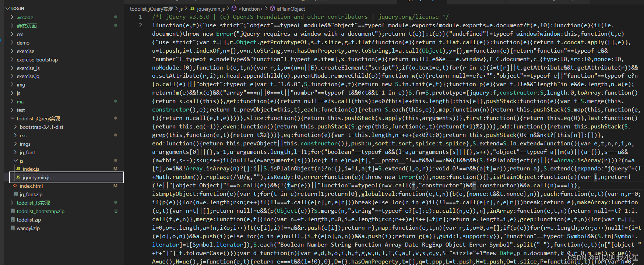Screen dimensions: 644x265
Task: Click the zip icon beside todolist.zip
Action: pos(13,219)
